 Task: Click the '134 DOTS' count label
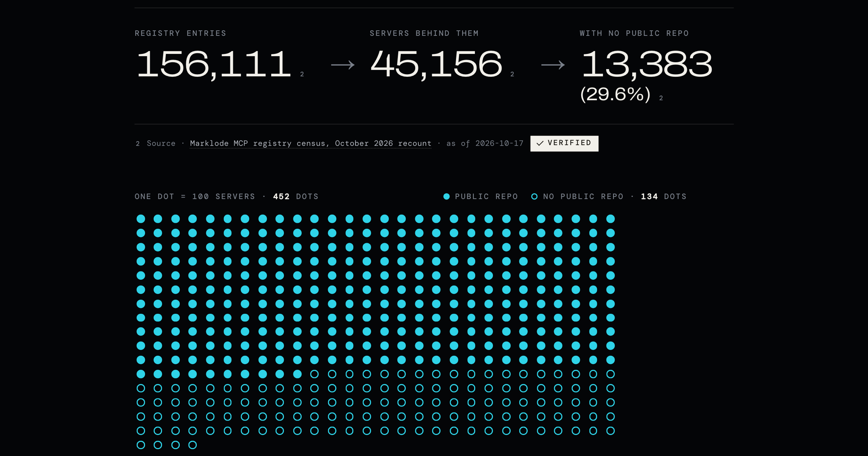pyautogui.click(x=664, y=197)
